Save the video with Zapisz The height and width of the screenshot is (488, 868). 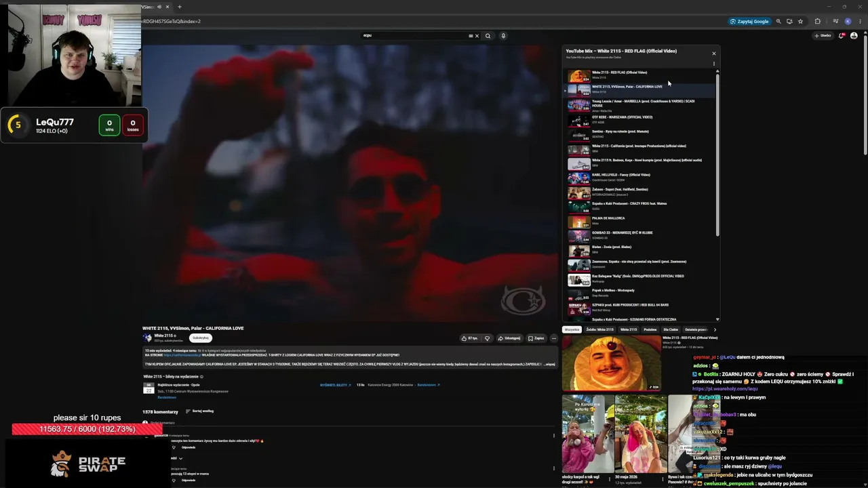point(536,338)
